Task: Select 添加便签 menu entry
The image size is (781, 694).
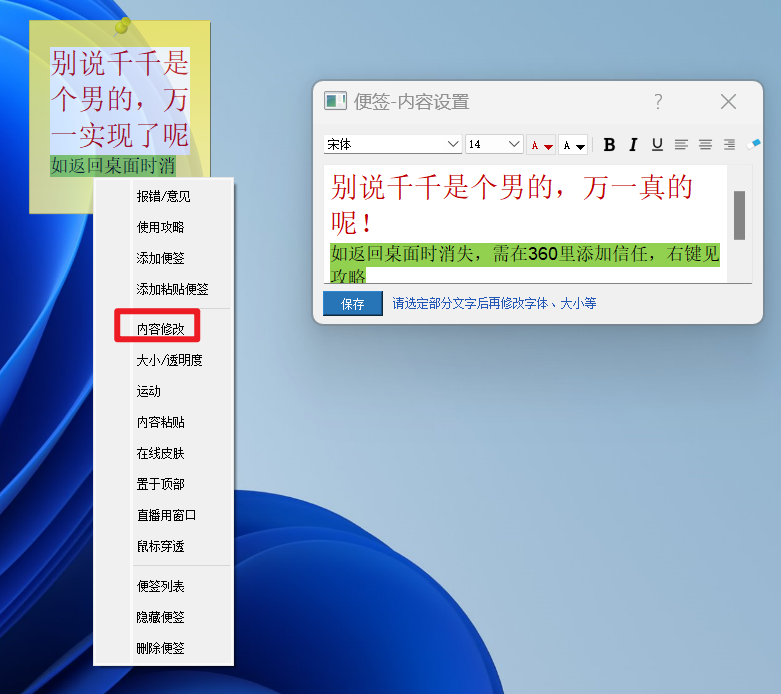Action: [x=160, y=258]
